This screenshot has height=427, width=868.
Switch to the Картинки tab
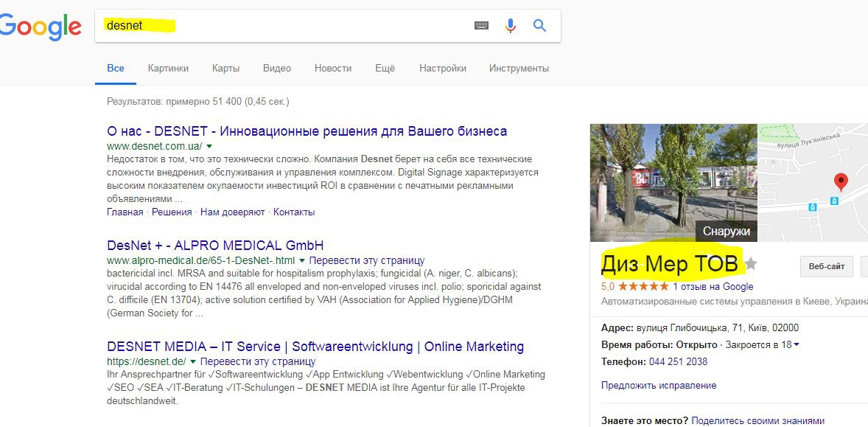(168, 68)
